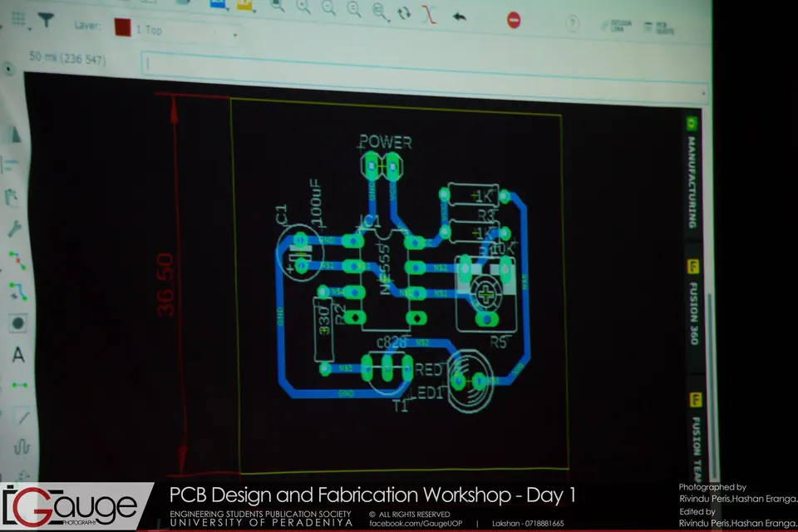Select the Route airwire tool
This screenshot has height=532, width=798.
(x=17, y=292)
